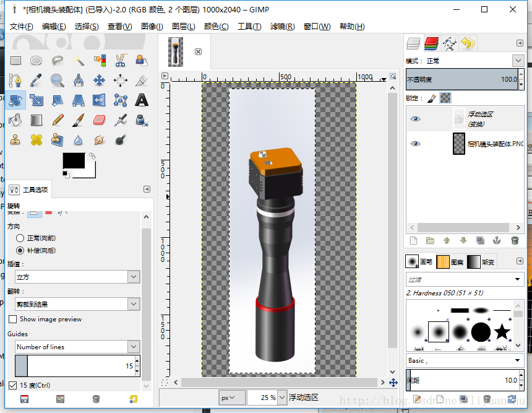The width and height of the screenshot is (532, 413).
Task: Select the Eraser tool
Action: (x=100, y=120)
